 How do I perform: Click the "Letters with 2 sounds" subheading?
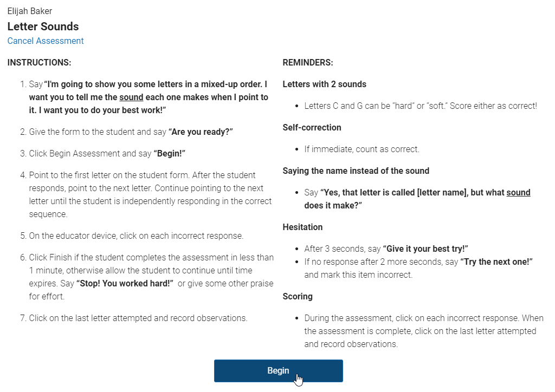324,84
